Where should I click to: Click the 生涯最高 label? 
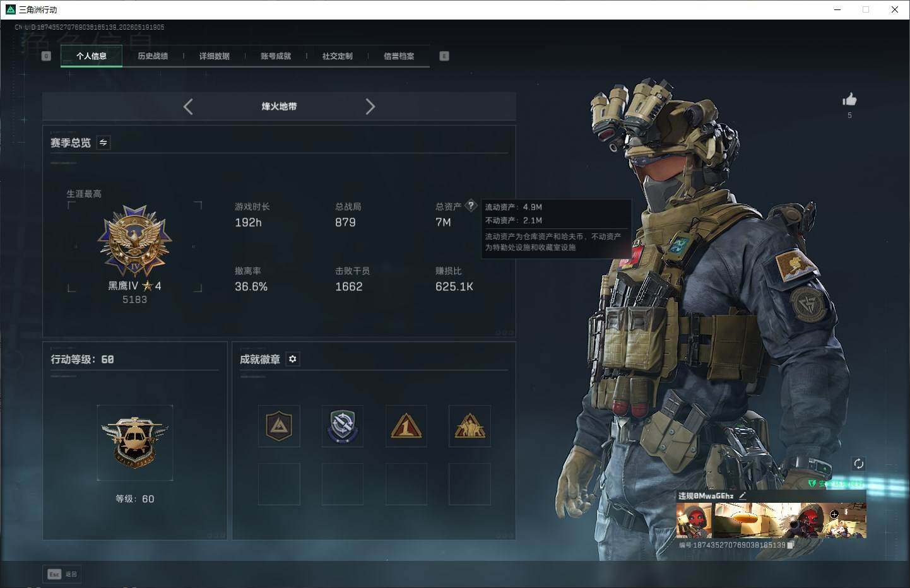[x=84, y=194]
